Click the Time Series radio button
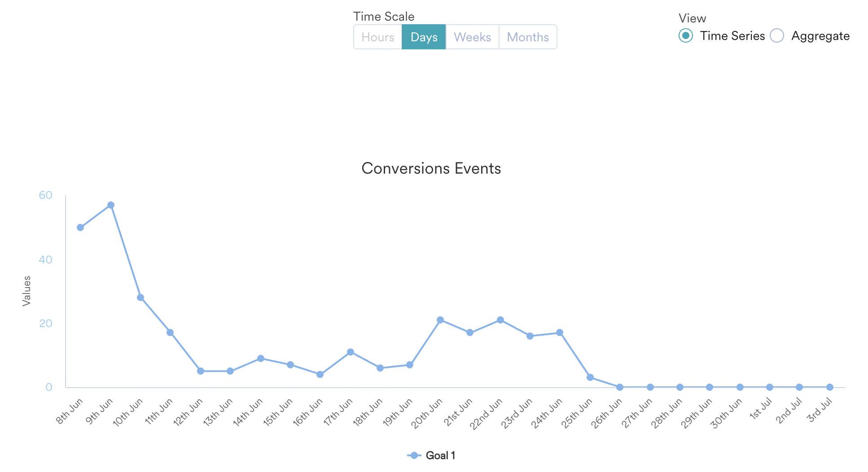 click(x=685, y=35)
